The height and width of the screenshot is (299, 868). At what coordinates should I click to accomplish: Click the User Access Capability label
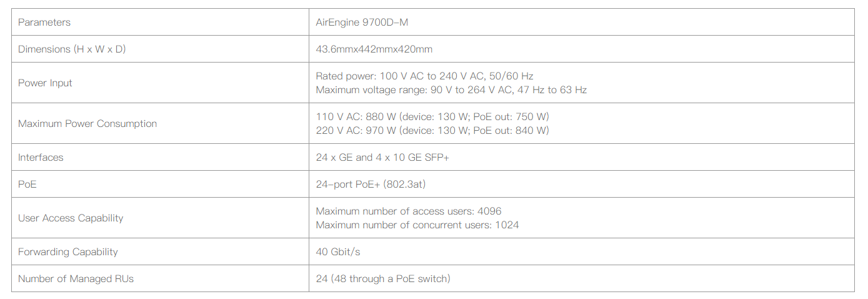pyautogui.click(x=71, y=218)
